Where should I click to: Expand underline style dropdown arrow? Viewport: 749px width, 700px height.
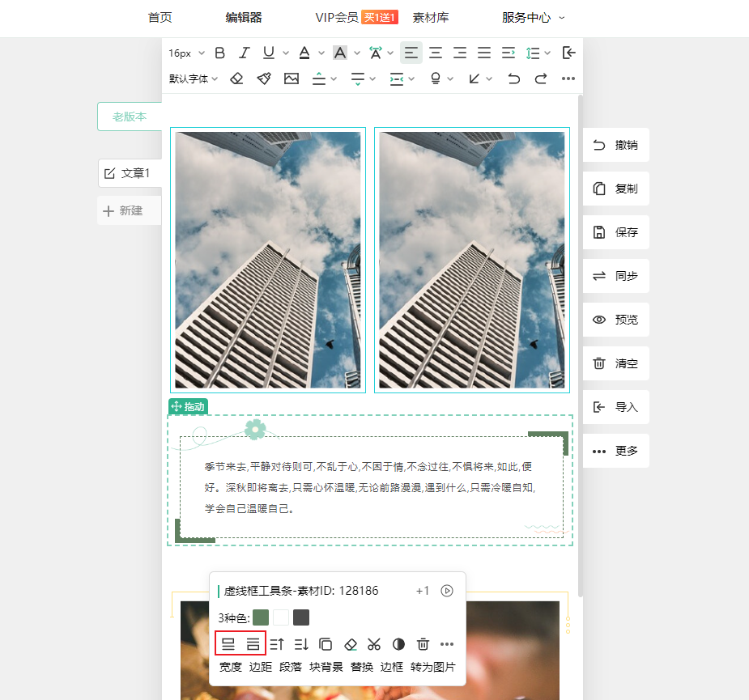pyautogui.click(x=286, y=53)
